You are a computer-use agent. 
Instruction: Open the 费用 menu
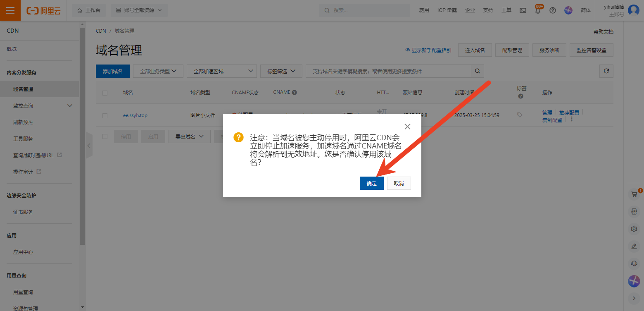coord(424,10)
